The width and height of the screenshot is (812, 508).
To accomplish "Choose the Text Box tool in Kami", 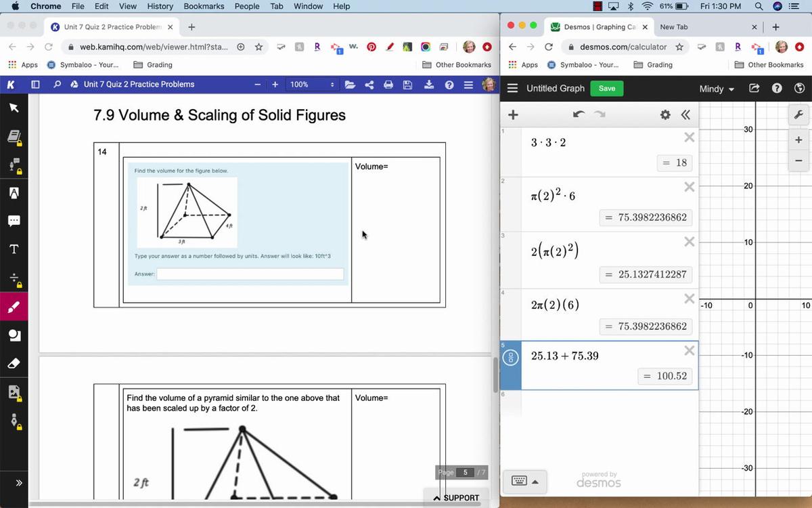I will point(14,249).
